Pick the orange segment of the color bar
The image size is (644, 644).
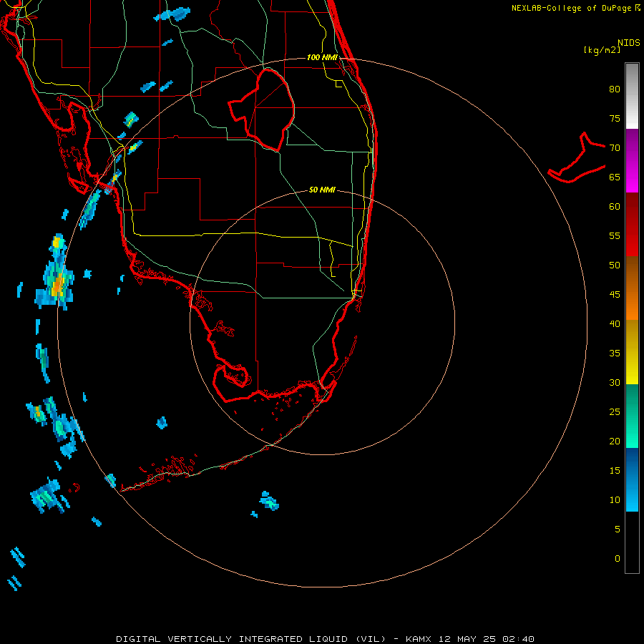click(632, 309)
